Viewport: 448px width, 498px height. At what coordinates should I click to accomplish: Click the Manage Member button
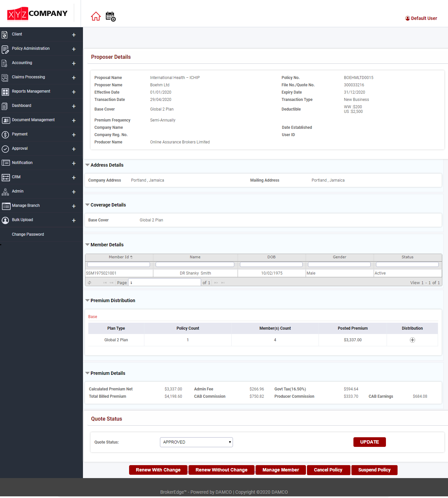[x=281, y=470]
